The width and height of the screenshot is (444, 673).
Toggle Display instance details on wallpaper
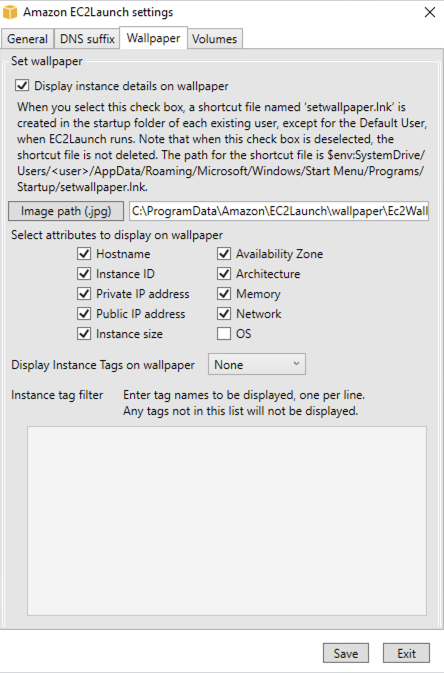22,85
